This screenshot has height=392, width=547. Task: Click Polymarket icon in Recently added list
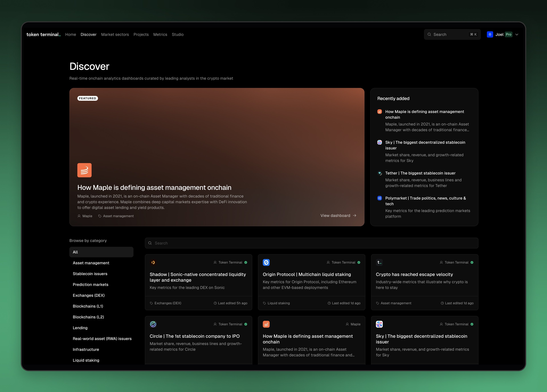pyautogui.click(x=380, y=198)
